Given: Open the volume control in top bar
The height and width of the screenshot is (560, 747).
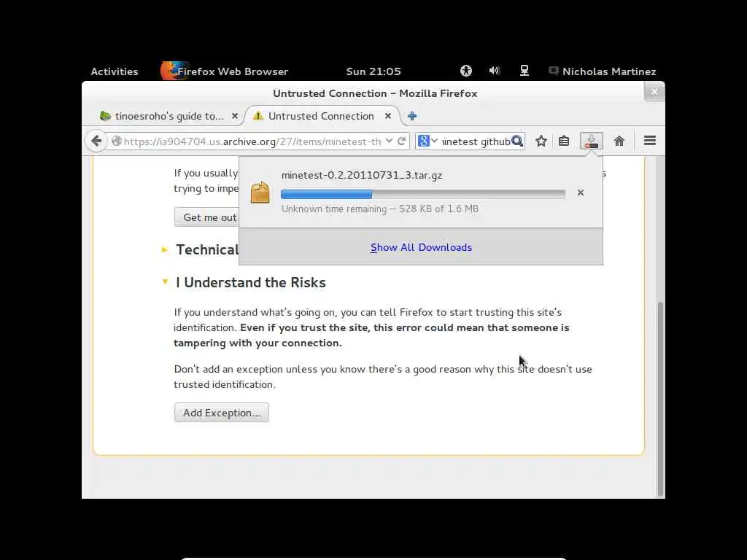Looking at the screenshot, I should [495, 71].
